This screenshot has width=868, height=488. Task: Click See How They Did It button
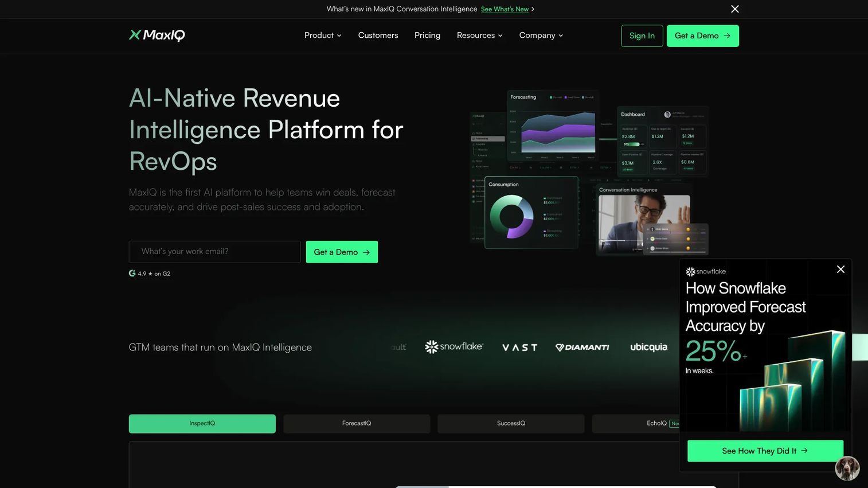tap(765, 451)
